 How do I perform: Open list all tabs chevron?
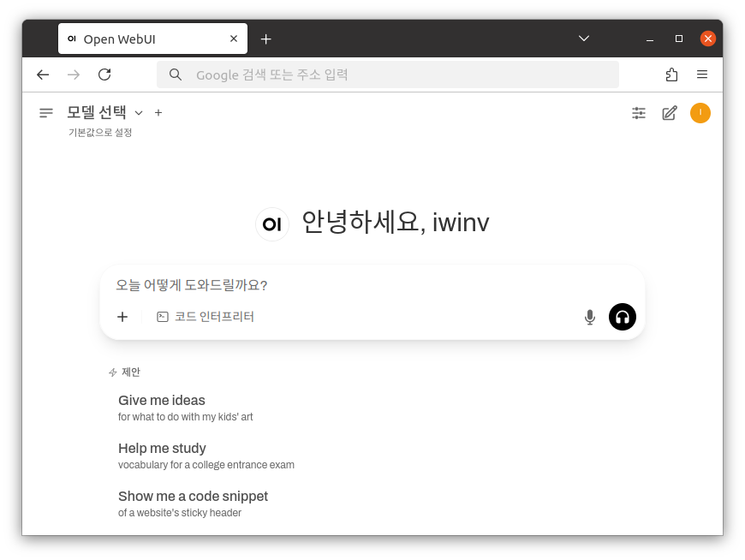[584, 39]
